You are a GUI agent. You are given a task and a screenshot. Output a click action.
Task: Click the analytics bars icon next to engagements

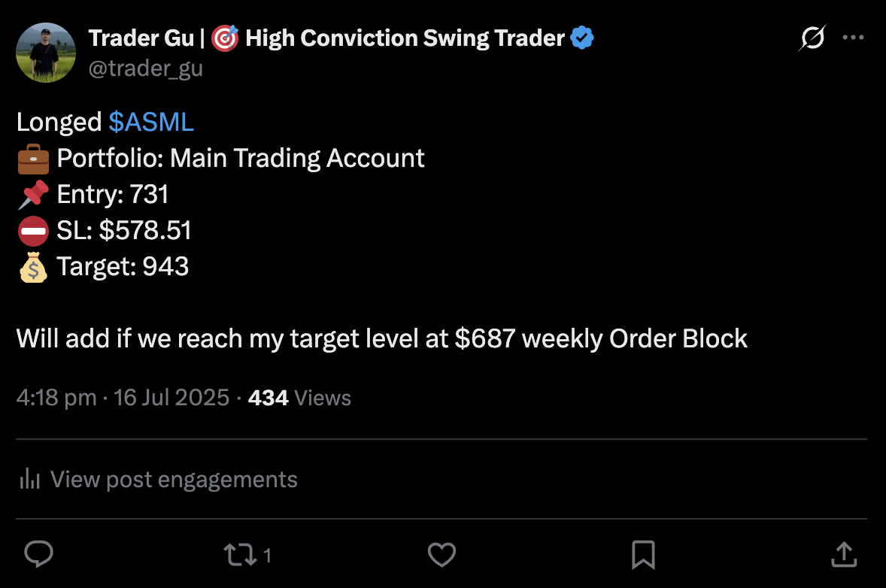(29, 479)
